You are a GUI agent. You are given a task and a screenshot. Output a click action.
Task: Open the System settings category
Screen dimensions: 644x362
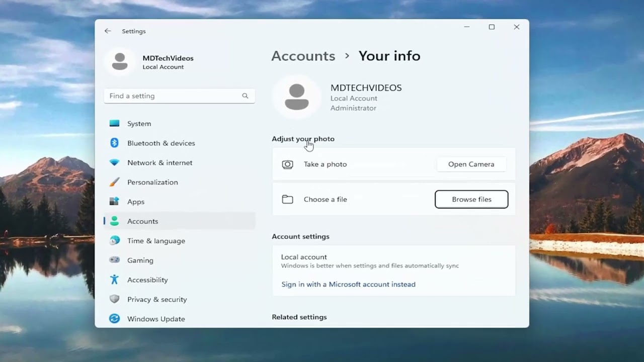pos(179,123)
